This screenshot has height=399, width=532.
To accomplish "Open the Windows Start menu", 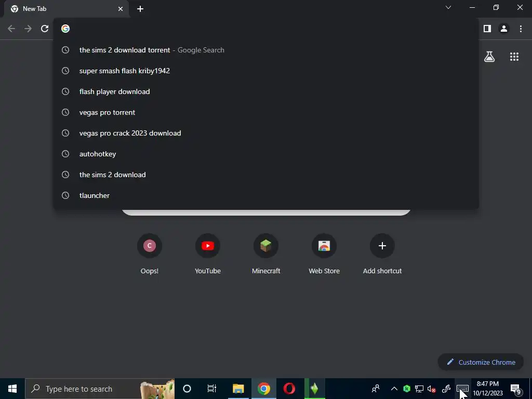I will click(12, 389).
